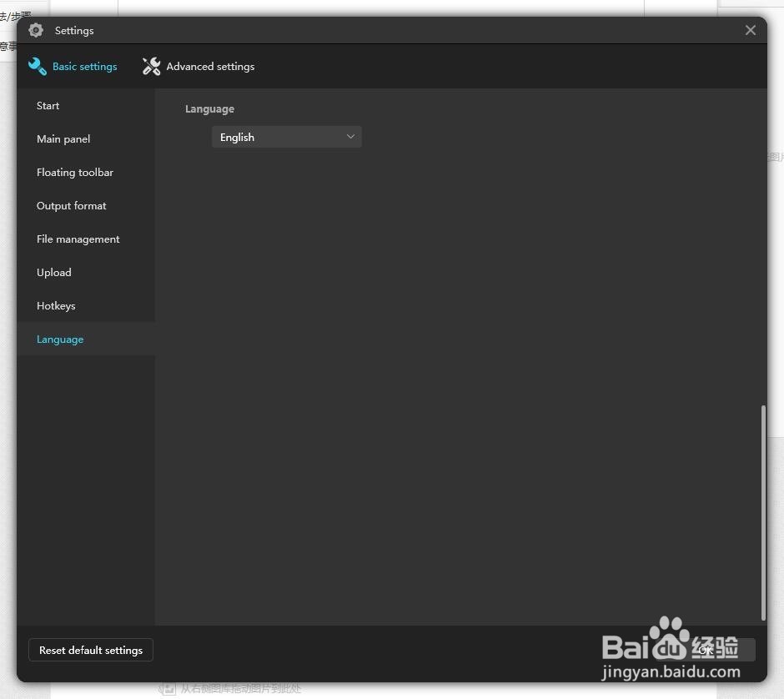The image size is (784, 699).
Task: Switch to Advanced settings tab
Action: (199, 67)
